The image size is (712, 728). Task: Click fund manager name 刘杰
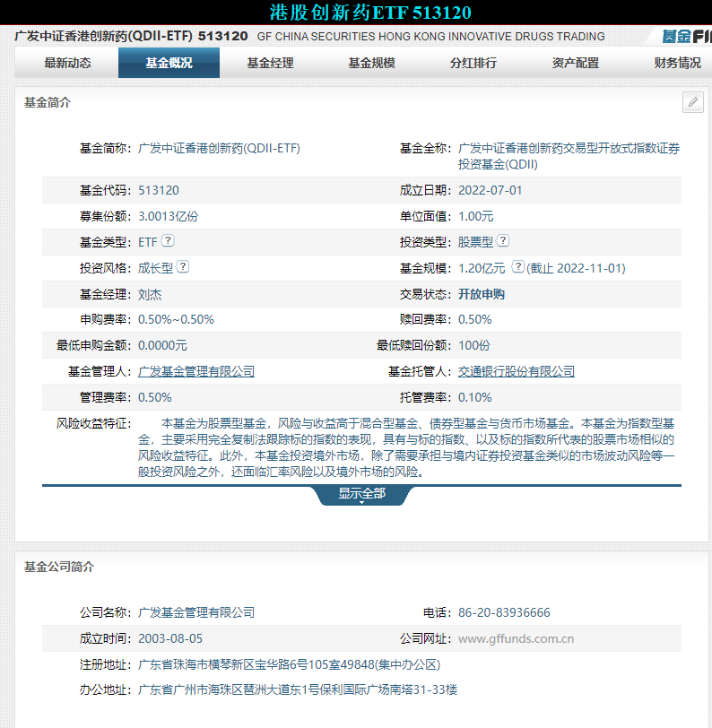[x=150, y=294]
